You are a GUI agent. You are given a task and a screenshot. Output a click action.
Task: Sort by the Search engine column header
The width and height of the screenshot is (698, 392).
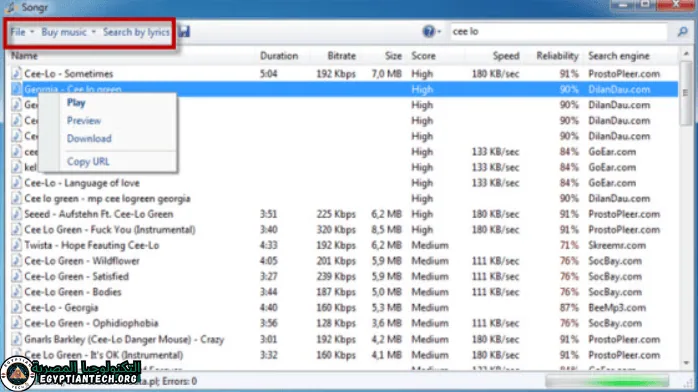619,56
